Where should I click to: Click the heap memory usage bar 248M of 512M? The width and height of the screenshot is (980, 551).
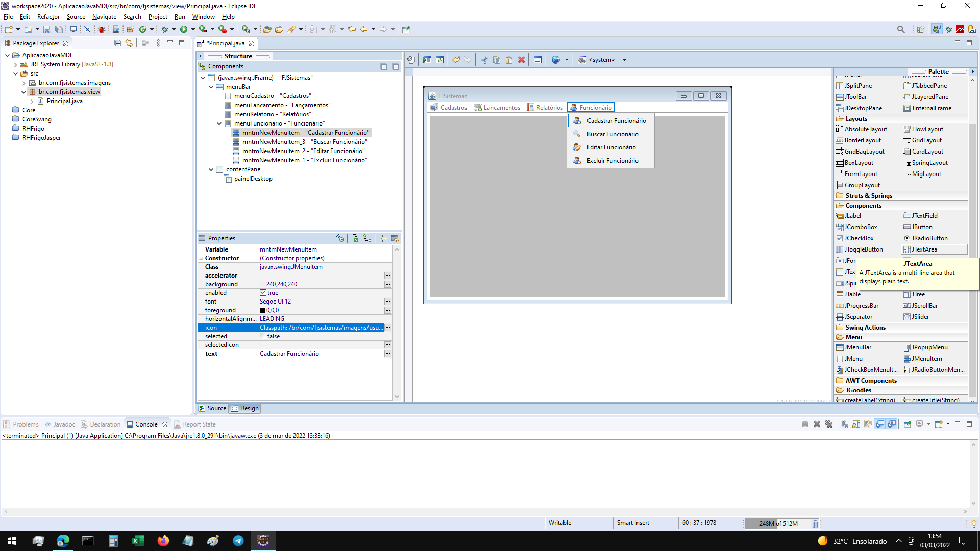[777, 524]
